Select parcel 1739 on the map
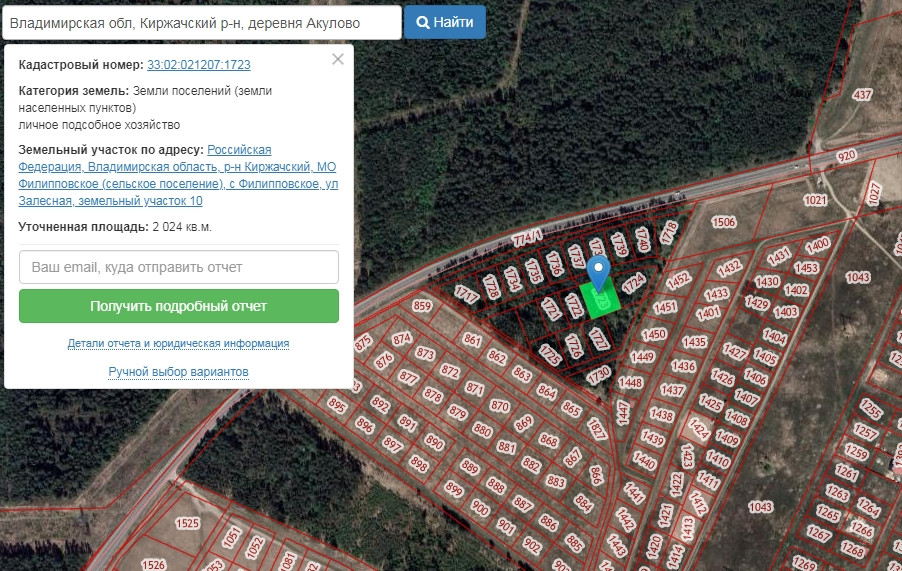The width and height of the screenshot is (902, 571). tap(619, 244)
